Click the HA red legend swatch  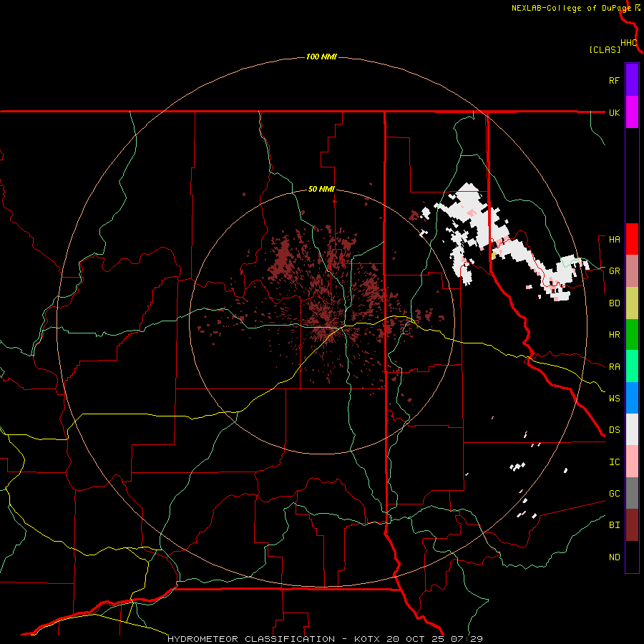pos(632,239)
